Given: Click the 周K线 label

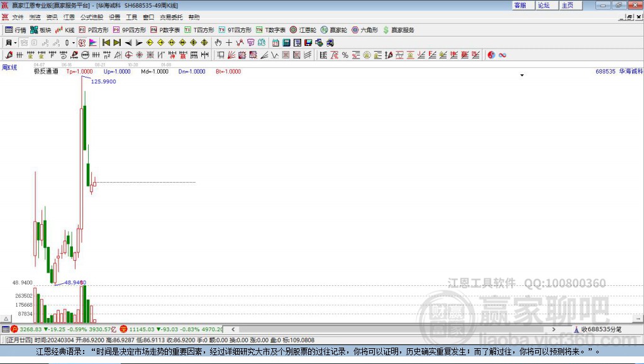Looking at the screenshot, I should (9, 67).
